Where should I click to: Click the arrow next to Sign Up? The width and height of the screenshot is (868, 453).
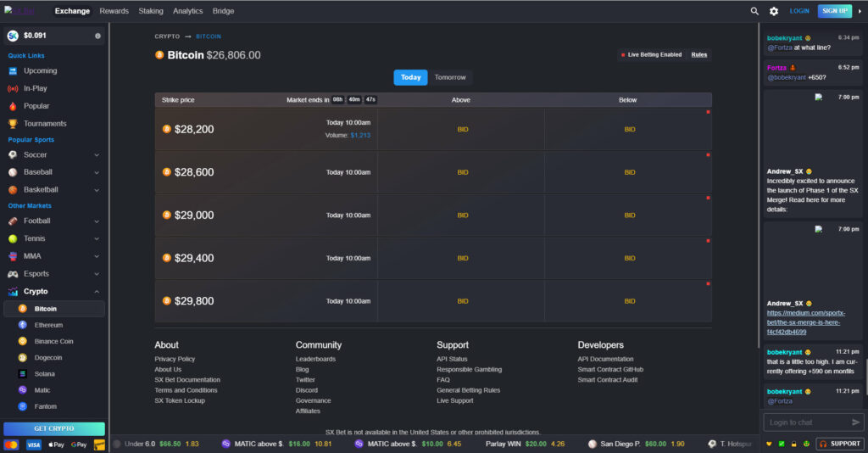point(860,11)
